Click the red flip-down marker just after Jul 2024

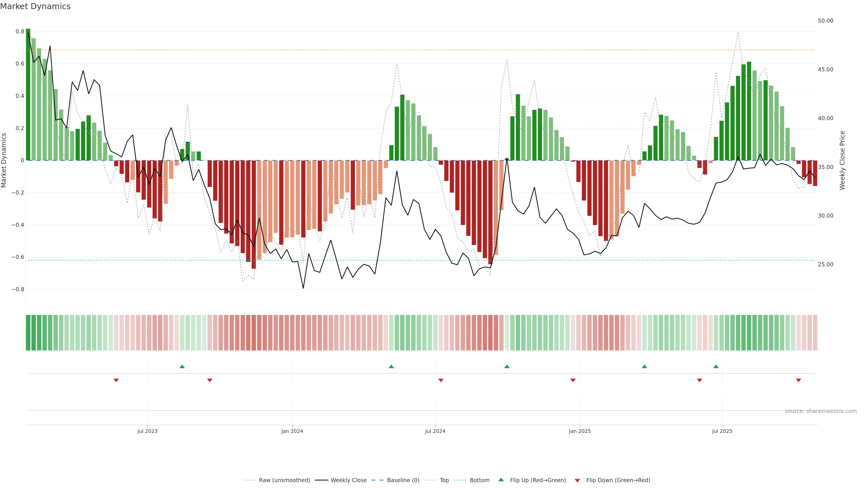(441, 380)
